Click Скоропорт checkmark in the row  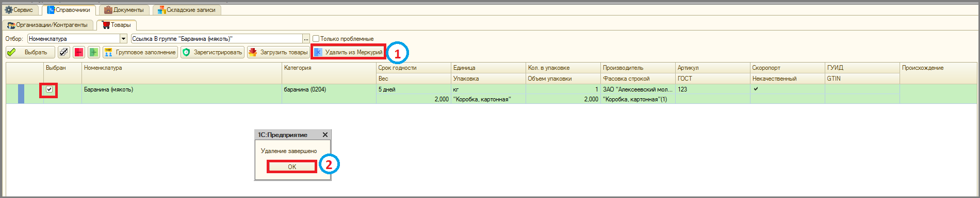tap(756, 89)
